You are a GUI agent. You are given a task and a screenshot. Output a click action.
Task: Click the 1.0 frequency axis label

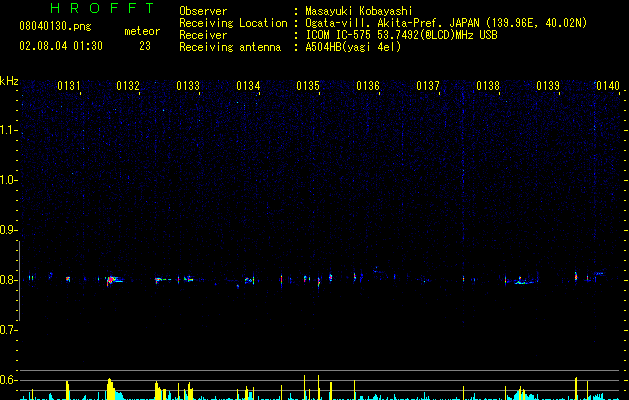[9, 180]
